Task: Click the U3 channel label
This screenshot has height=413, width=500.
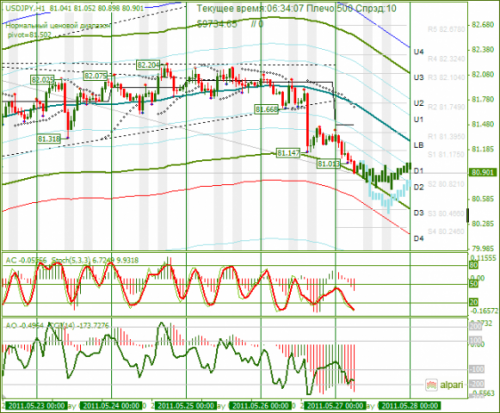Action: tap(418, 78)
